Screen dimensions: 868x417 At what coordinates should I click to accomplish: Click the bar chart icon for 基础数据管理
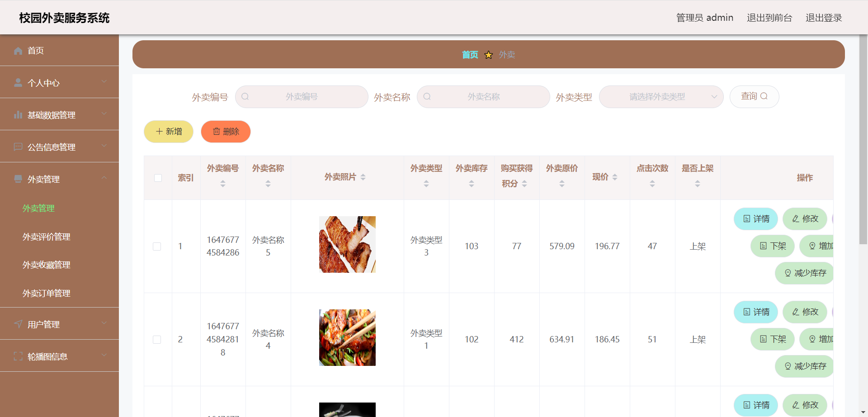[18, 114]
